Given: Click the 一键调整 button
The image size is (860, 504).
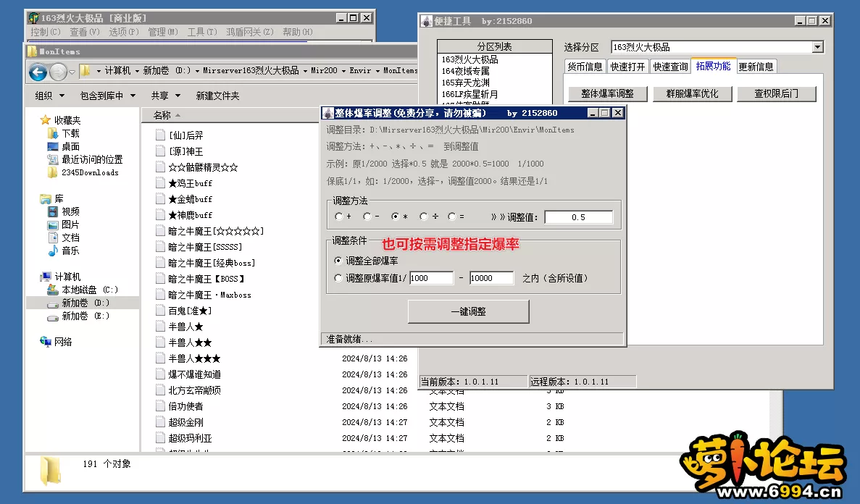Looking at the screenshot, I should [468, 311].
